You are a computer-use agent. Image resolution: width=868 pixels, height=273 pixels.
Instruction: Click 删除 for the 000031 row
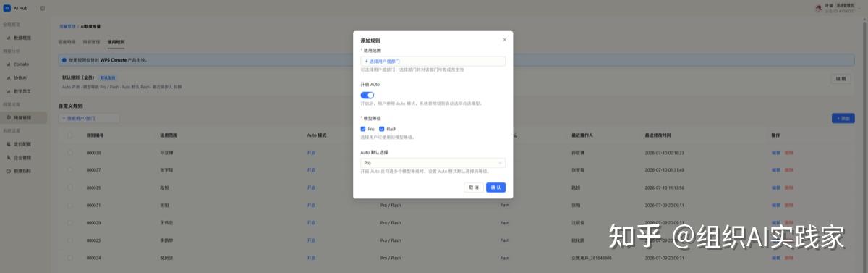tap(789, 205)
